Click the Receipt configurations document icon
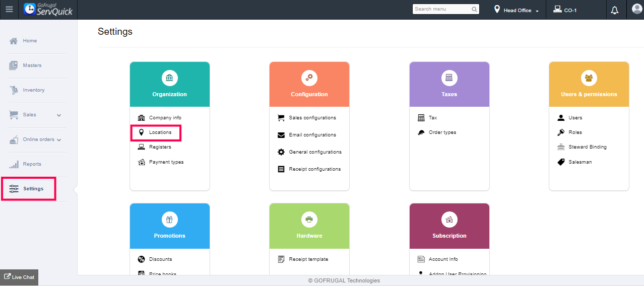The width and height of the screenshot is (644, 286). 281,169
